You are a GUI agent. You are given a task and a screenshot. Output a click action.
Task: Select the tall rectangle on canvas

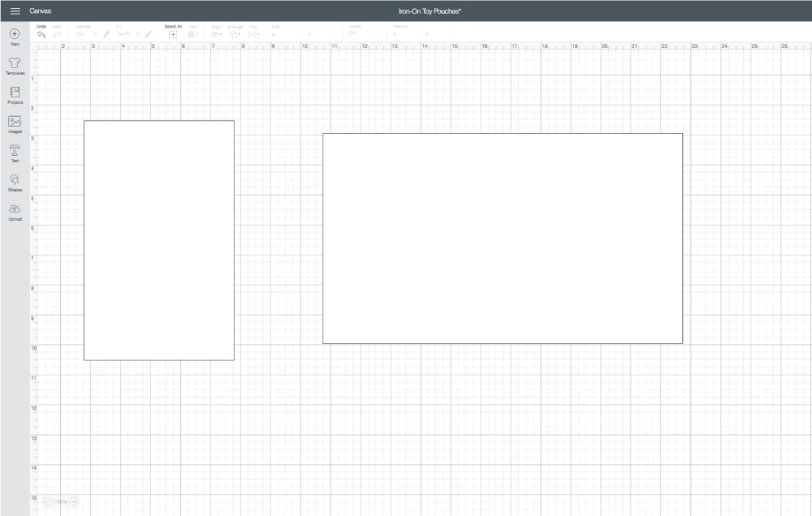tap(159, 240)
